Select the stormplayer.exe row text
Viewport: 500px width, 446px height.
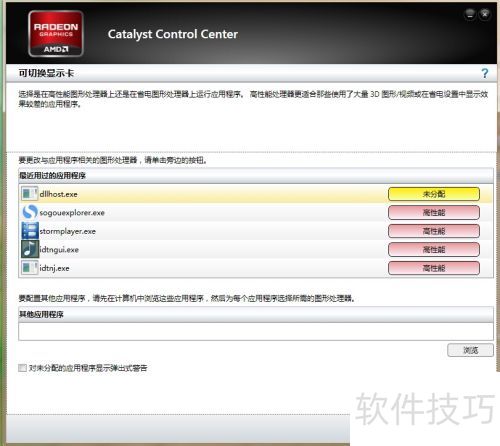pyautogui.click(x=67, y=231)
